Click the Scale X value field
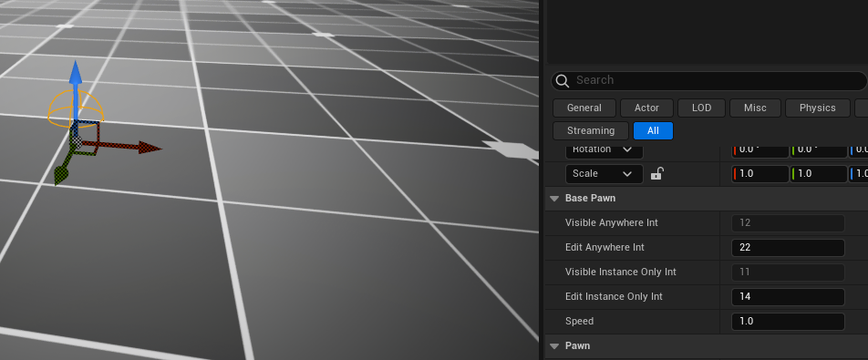The image size is (868, 360). click(760, 174)
